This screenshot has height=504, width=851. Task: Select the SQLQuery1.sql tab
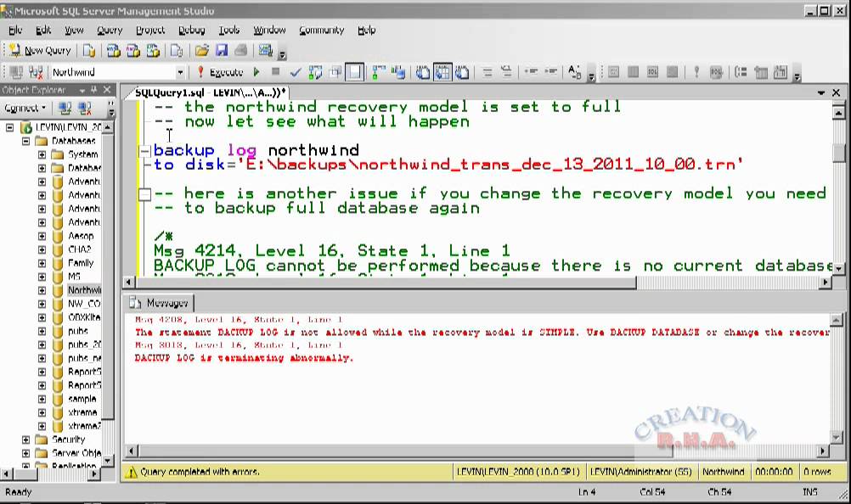pyautogui.click(x=210, y=92)
